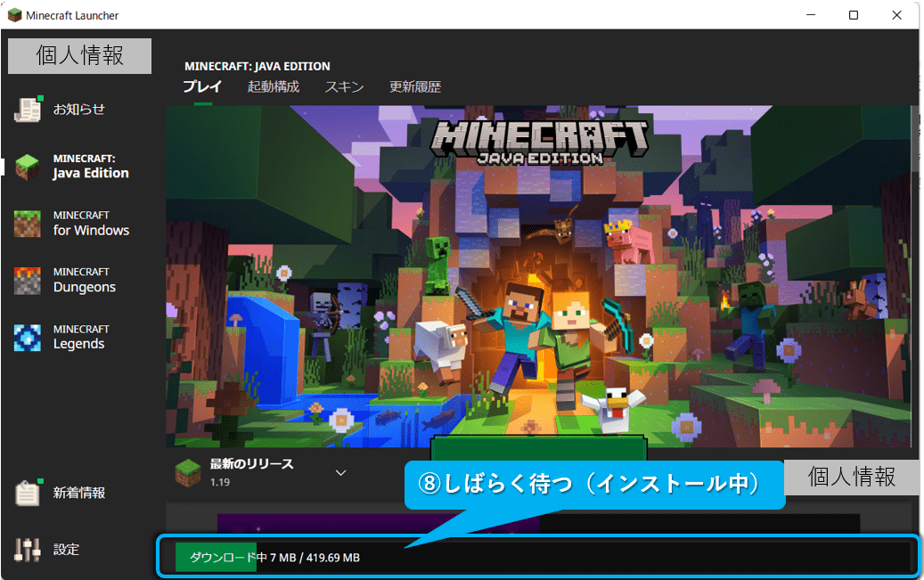Click the 最新のリリース grass block icon
Viewport: 924px width, 580px height.
pyautogui.click(x=189, y=473)
